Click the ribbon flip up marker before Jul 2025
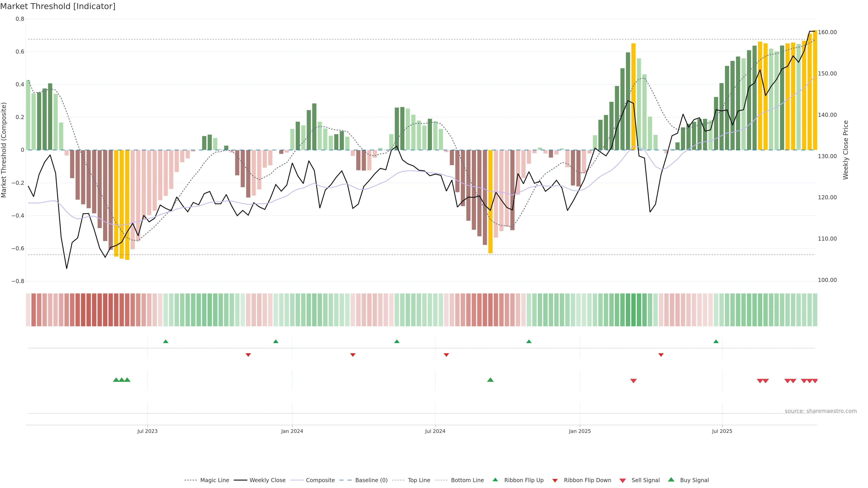 716,342
